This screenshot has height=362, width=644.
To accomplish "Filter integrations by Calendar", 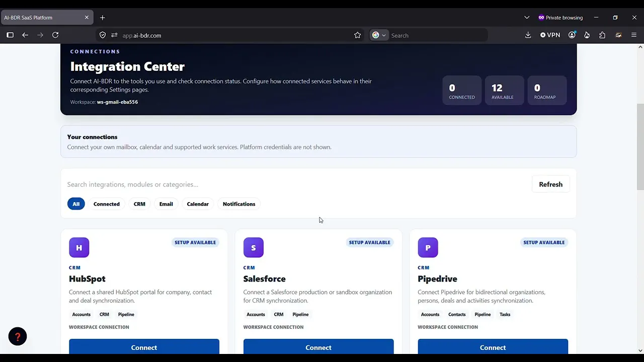I will point(198,204).
